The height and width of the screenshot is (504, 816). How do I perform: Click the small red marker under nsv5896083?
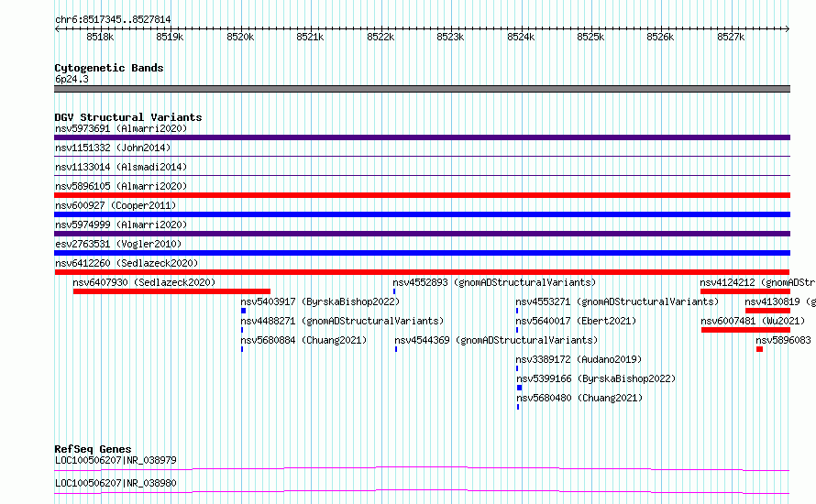[x=760, y=349]
